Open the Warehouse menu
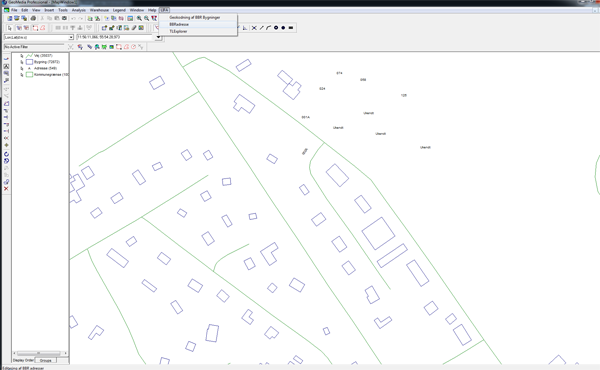 99,10
